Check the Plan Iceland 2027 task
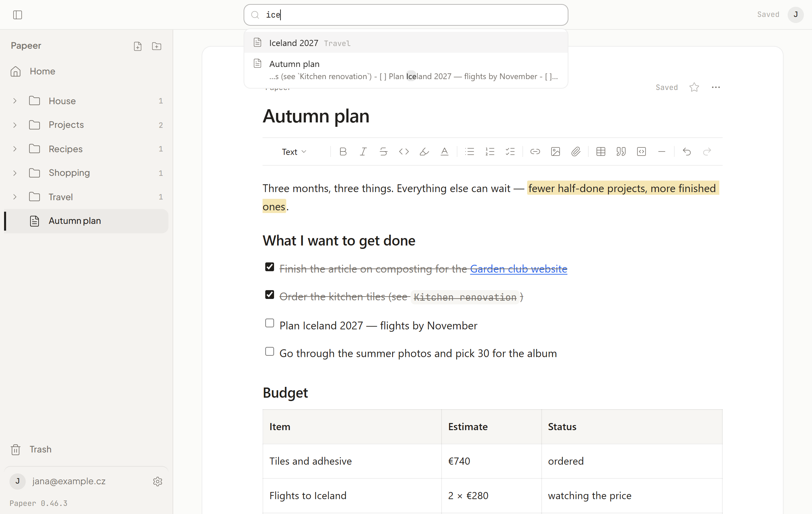The height and width of the screenshot is (514, 812). 270,323
